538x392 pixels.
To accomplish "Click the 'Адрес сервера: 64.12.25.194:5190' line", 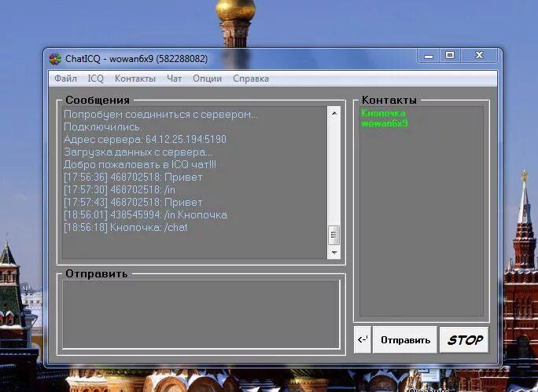I will [x=145, y=140].
